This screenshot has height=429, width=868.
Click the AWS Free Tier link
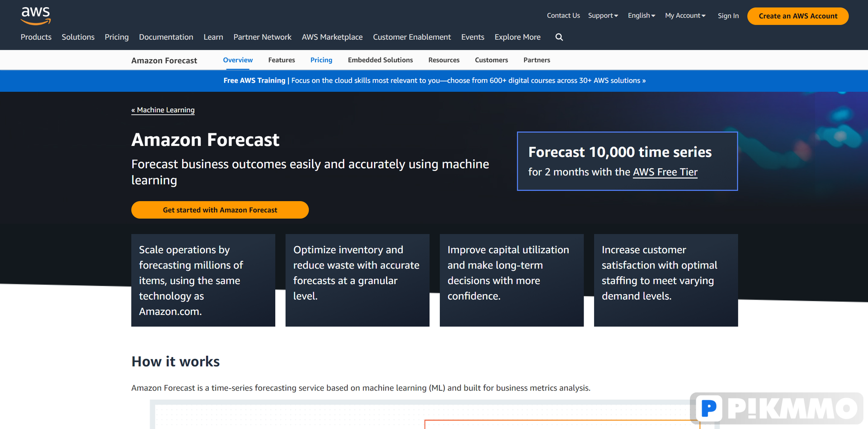point(665,172)
